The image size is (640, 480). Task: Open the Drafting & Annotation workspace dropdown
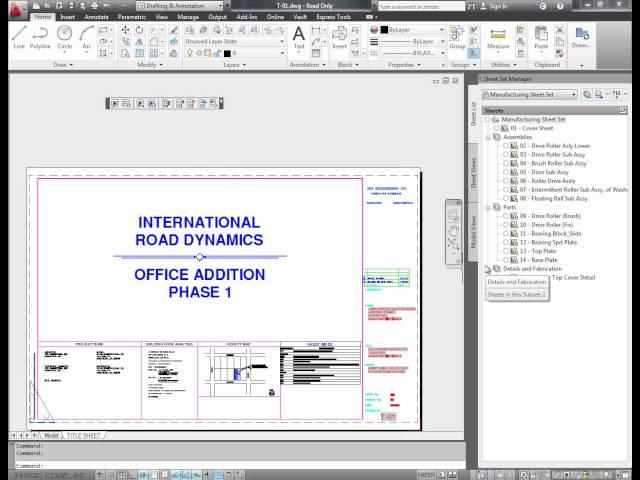pyautogui.click(x=180, y=6)
